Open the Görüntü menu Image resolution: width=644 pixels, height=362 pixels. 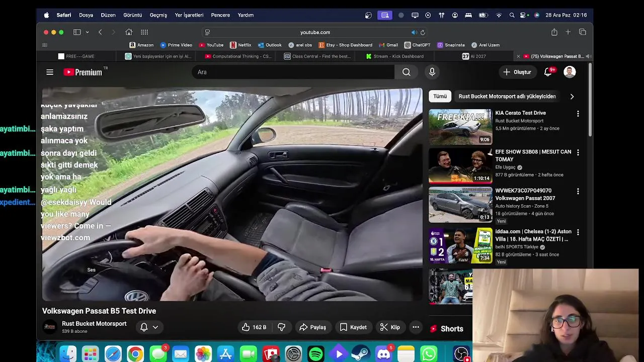coord(133,15)
